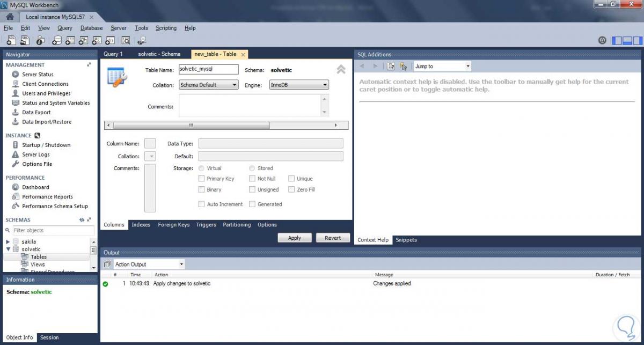Open the preferences gear icon
This screenshot has width=644, height=345.
(602, 40)
